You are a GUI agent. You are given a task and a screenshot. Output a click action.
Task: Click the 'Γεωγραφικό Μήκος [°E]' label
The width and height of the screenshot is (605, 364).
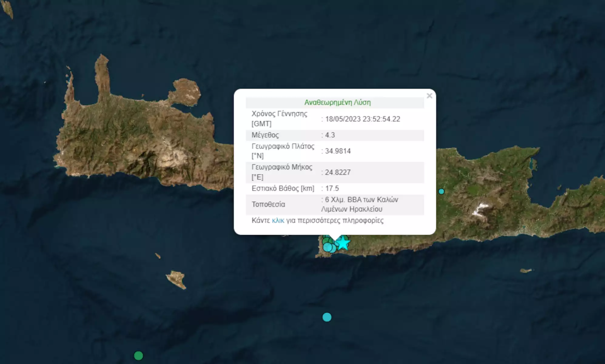282,172
